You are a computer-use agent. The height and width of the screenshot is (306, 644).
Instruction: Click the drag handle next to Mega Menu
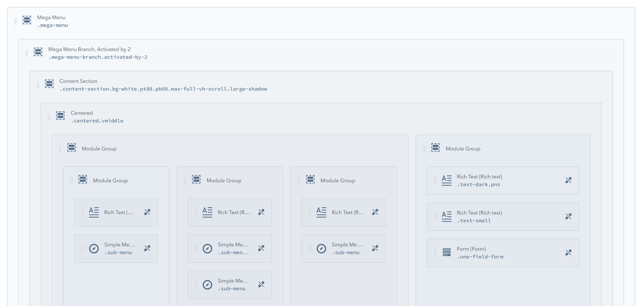click(x=15, y=22)
